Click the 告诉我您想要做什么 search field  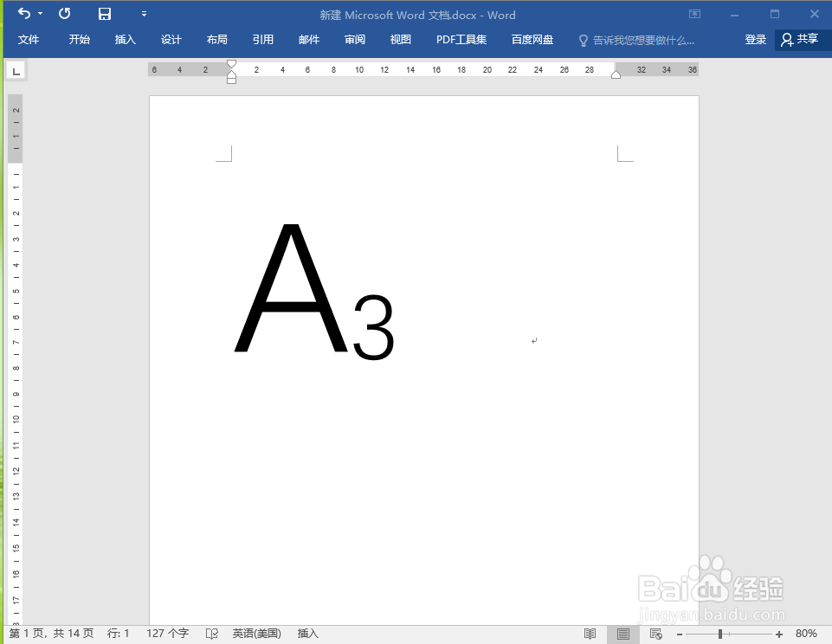click(643, 41)
